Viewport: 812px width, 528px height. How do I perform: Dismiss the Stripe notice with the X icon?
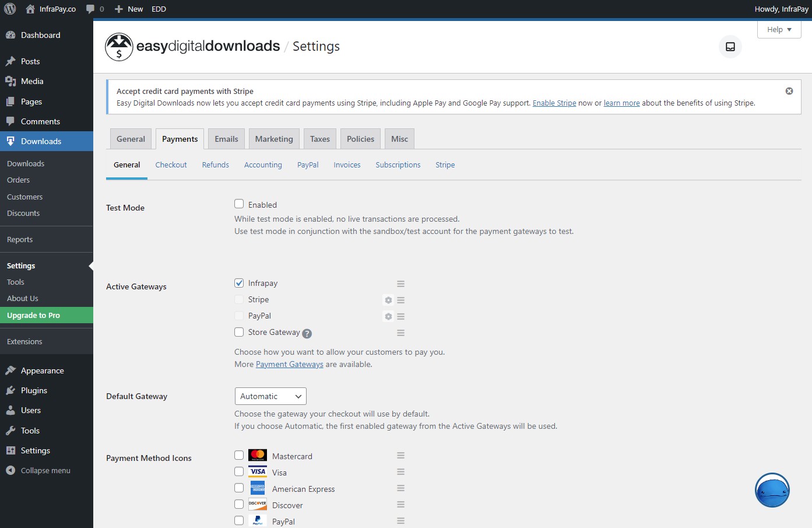[789, 91]
